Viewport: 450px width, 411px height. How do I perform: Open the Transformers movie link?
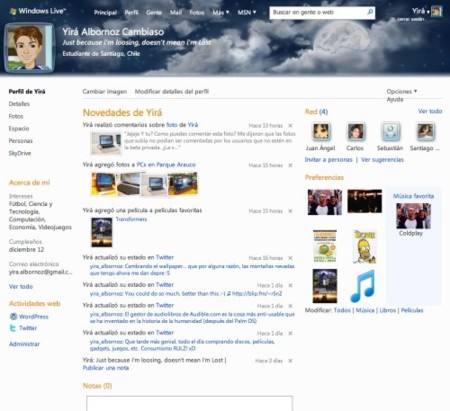click(x=131, y=219)
